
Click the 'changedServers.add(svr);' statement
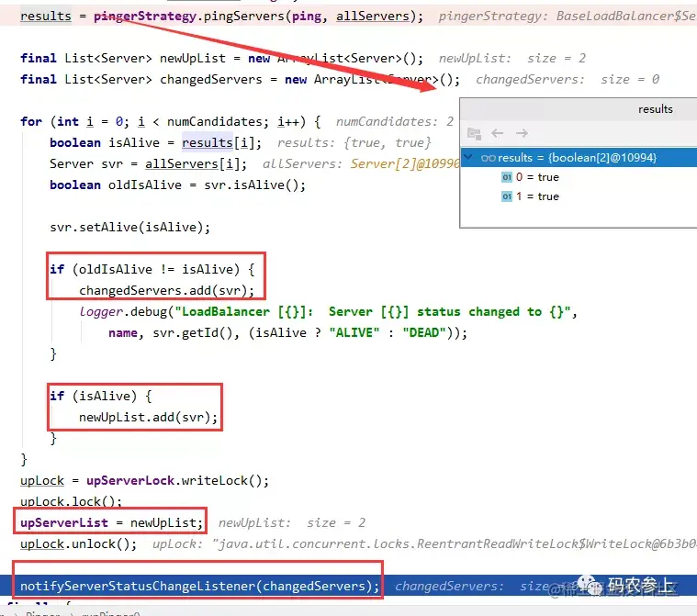pyautogui.click(x=167, y=291)
